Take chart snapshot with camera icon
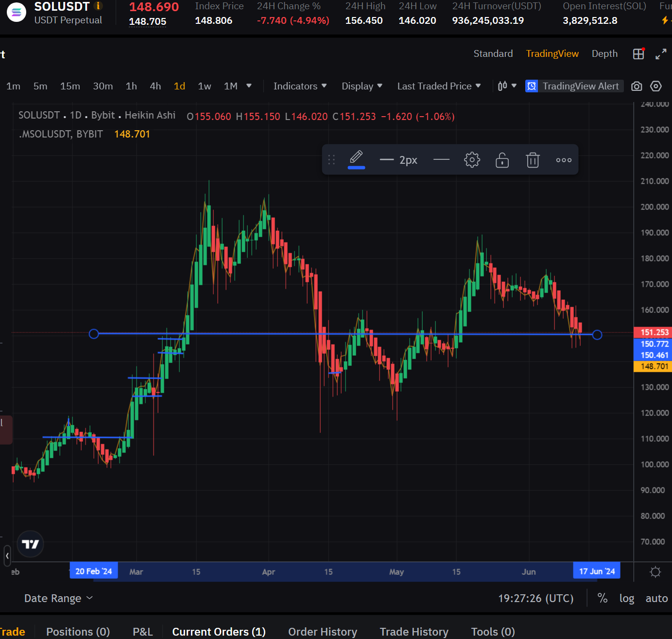 [x=636, y=86]
